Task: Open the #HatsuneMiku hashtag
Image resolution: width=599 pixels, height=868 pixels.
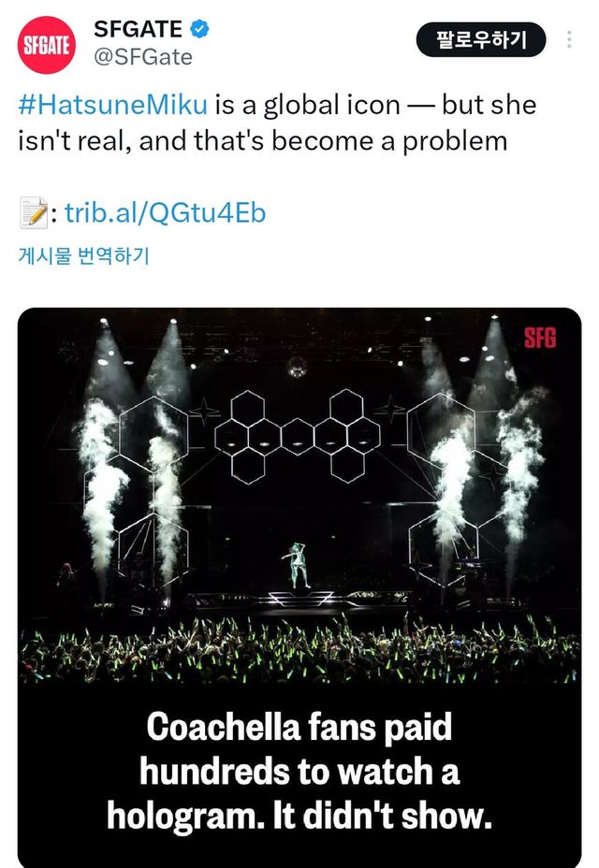Action: [x=112, y=105]
